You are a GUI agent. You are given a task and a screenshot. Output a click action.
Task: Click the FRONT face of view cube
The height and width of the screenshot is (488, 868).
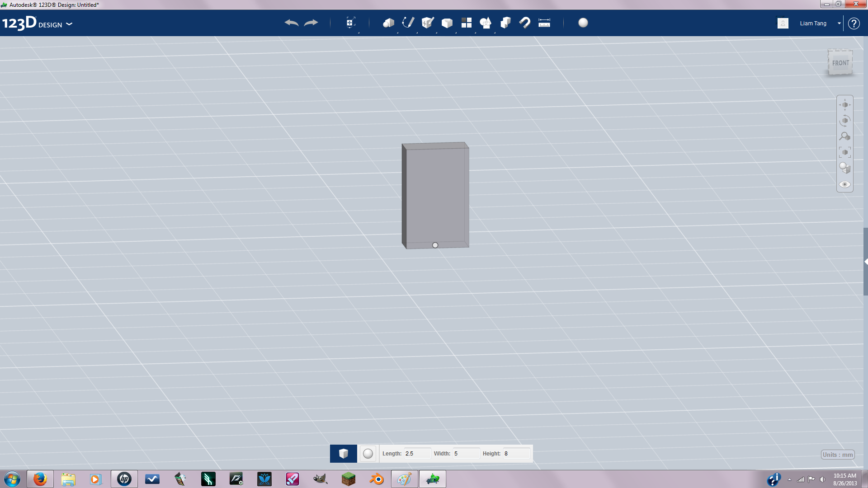[840, 63]
